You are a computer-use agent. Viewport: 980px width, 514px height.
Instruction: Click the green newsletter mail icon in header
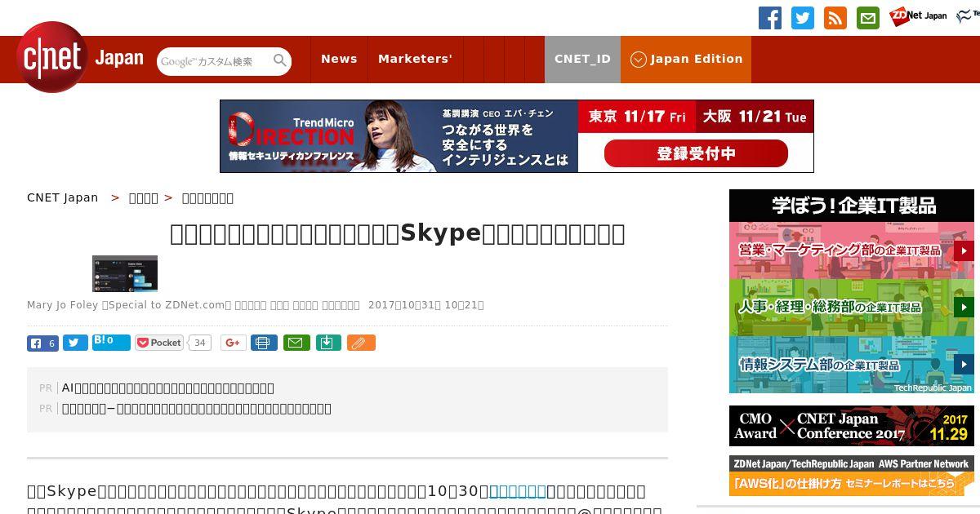[868, 18]
